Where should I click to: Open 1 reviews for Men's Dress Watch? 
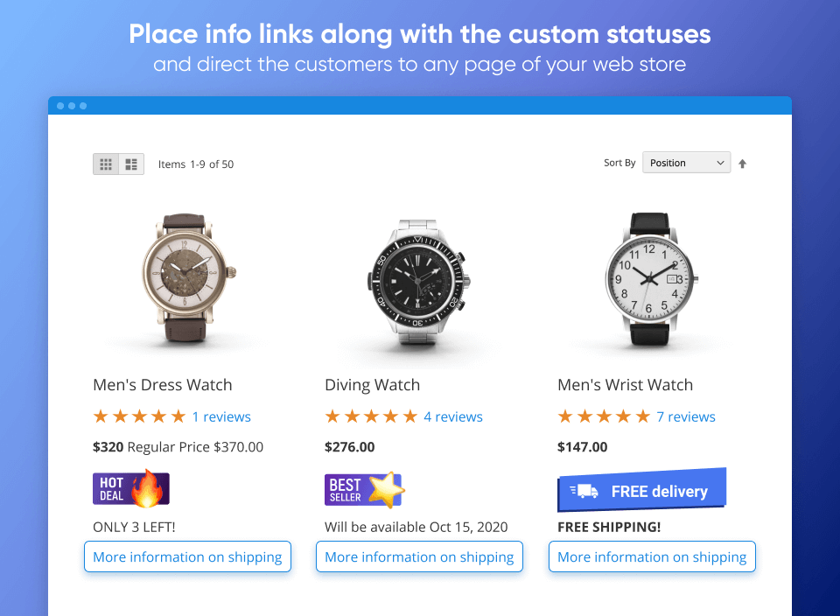click(221, 416)
